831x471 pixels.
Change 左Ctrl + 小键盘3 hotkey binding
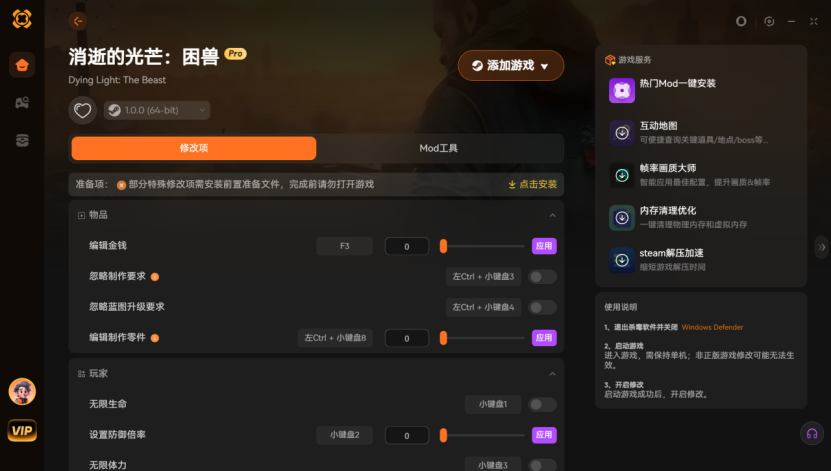[483, 277]
